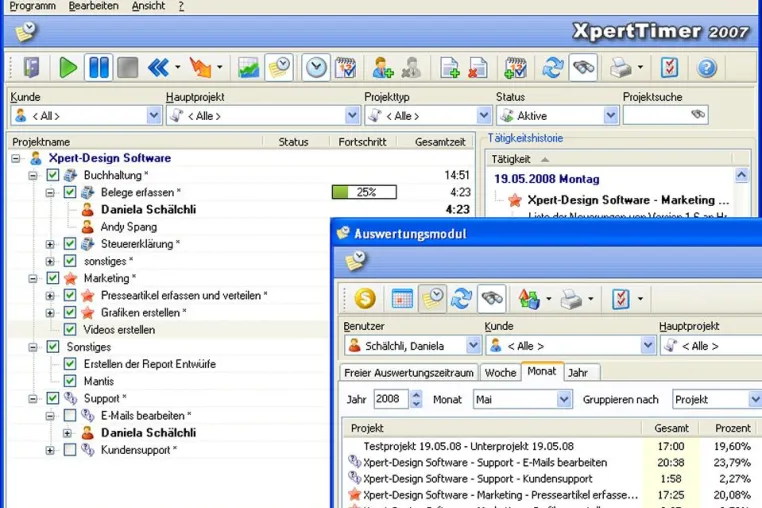Image resolution: width=762 pixels, height=508 pixels.
Task: Sort by the Prozent column header
Action: (x=731, y=428)
